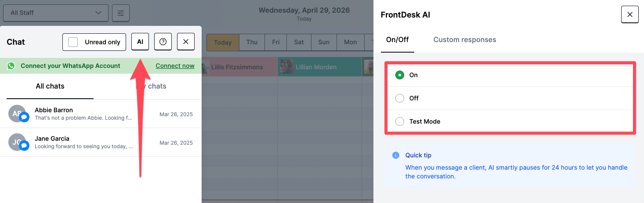This screenshot has height=203, width=644.
Task: Tick the Unread only checkbox
Action: [x=73, y=42]
